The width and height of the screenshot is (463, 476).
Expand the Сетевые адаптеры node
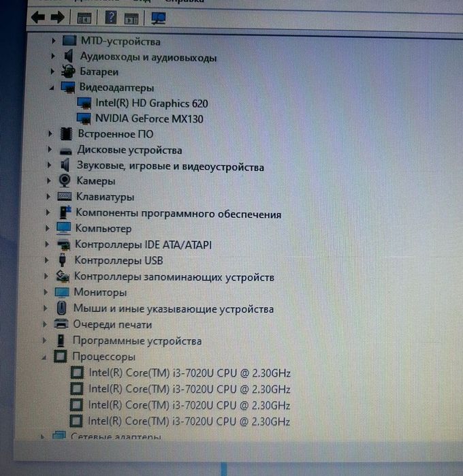tap(42, 437)
